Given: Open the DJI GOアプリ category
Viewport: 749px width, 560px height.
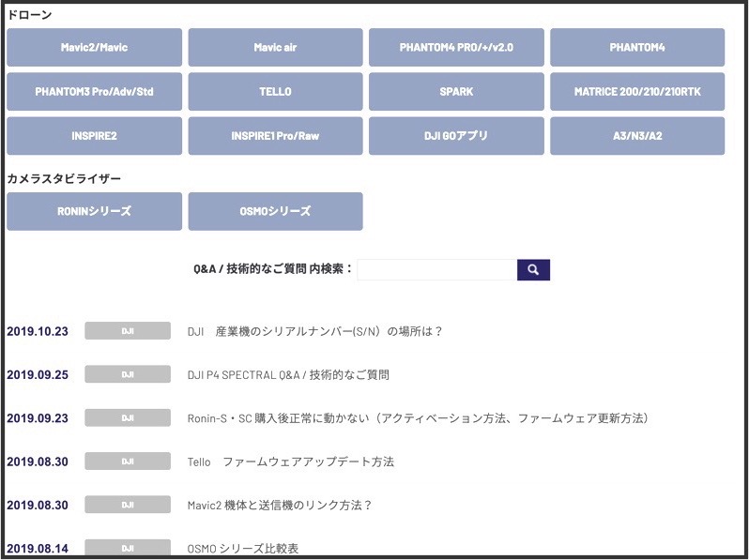Looking at the screenshot, I should pyautogui.click(x=456, y=136).
